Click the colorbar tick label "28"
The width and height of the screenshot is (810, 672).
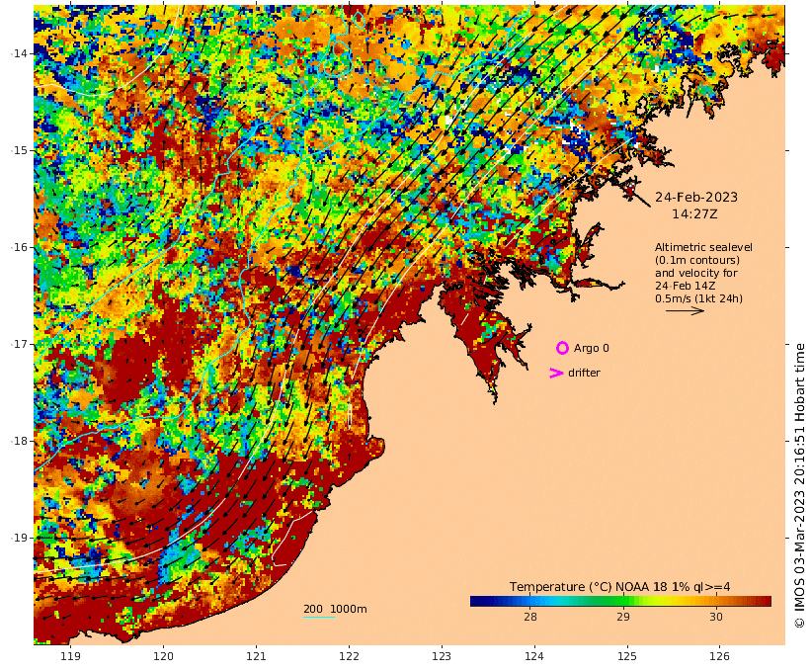coord(530,617)
